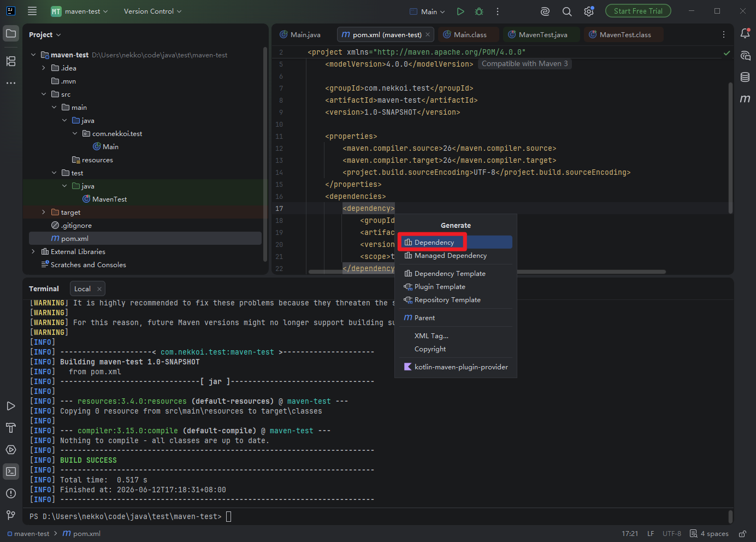Choose Repository Template option
This screenshot has height=542, width=756.
455,300
